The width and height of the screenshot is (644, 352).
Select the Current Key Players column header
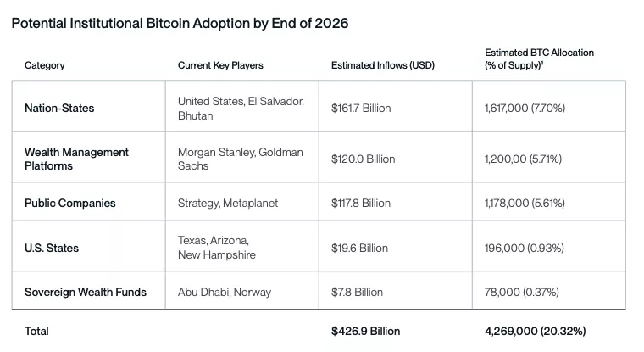[220, 65]
